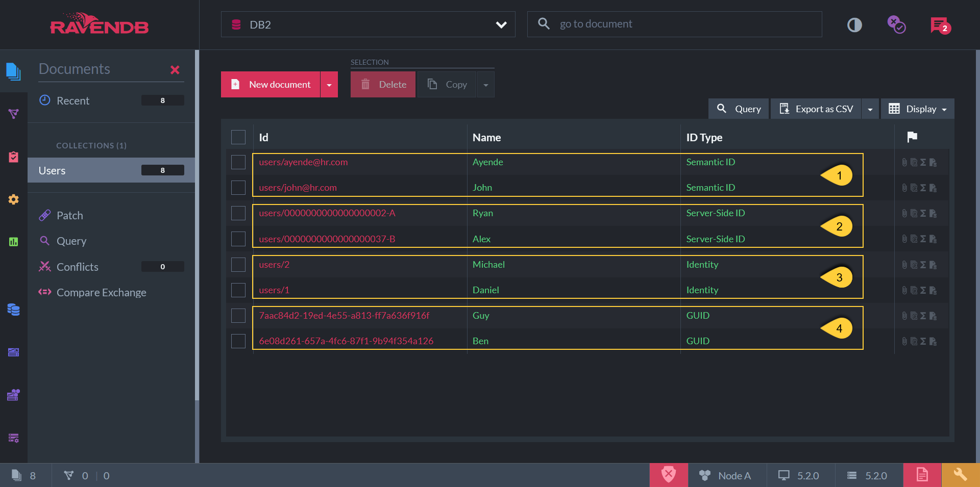The image size is (980, 487).
Task: Close the Documents panel with the X
Action: (x=175, y=70)
